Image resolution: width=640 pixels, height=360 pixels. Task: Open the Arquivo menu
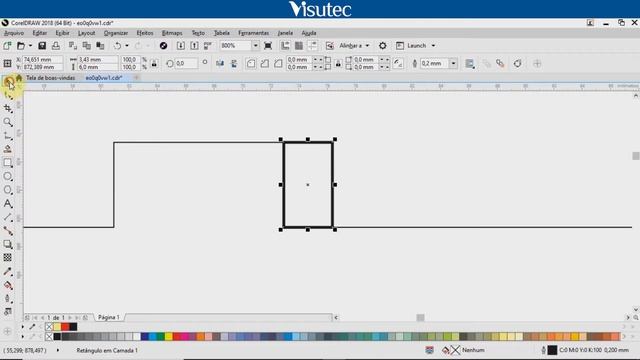coord(14,33)
